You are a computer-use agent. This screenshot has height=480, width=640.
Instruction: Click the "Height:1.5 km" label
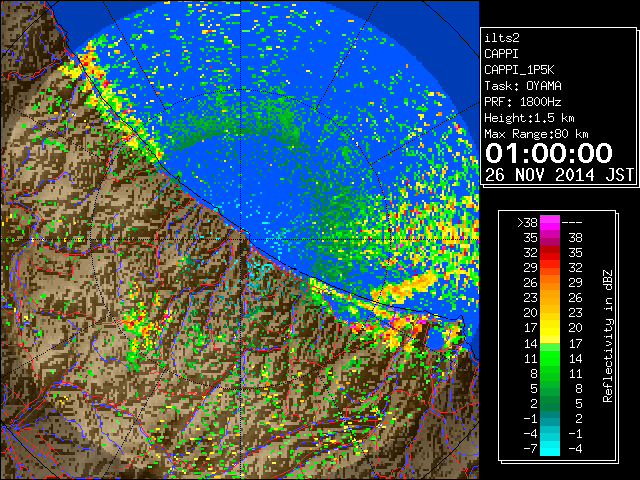point(529,118)
